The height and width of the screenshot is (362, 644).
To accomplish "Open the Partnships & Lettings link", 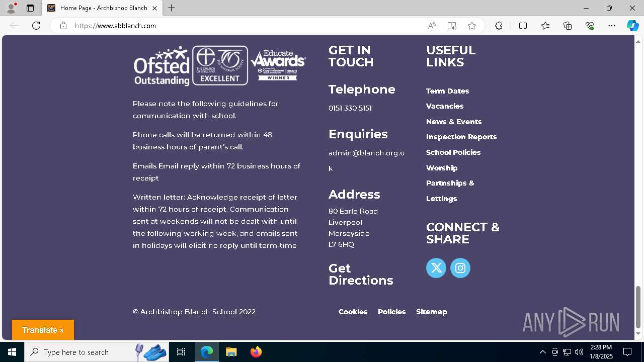I will 450,191.
